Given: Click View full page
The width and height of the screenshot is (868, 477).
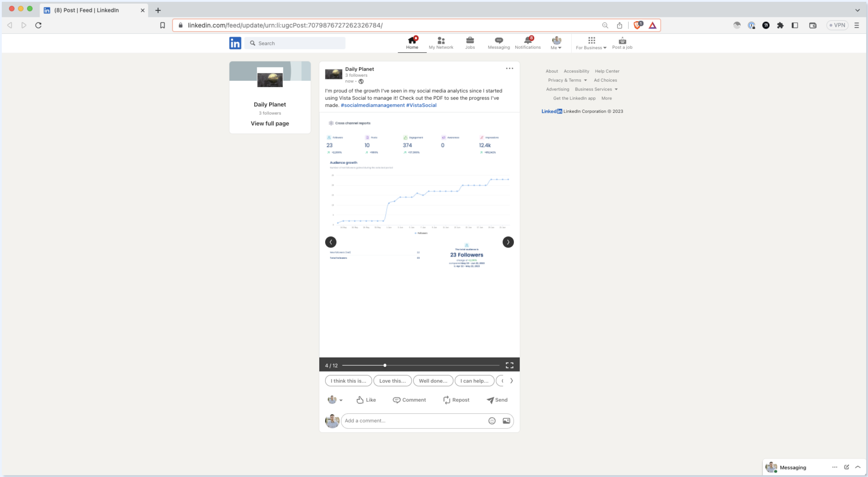Looking at the screenshot, I should [270, 123].
